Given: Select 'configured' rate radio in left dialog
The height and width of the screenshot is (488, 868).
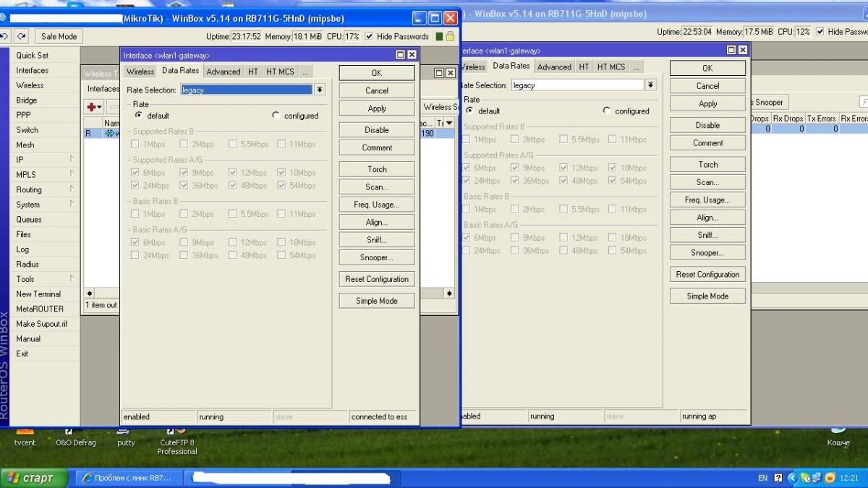Looking at the screenshot, I should click(276, 116).
